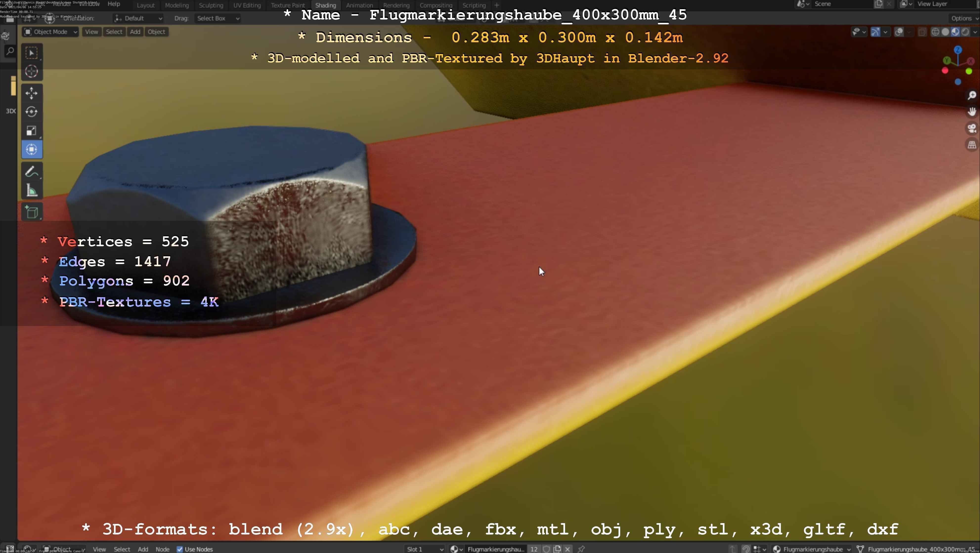Select the Add Cube tool
Image resolution: width=980 pixels, height=553 pixels.
pyautogui.click(x=32, y=212)
